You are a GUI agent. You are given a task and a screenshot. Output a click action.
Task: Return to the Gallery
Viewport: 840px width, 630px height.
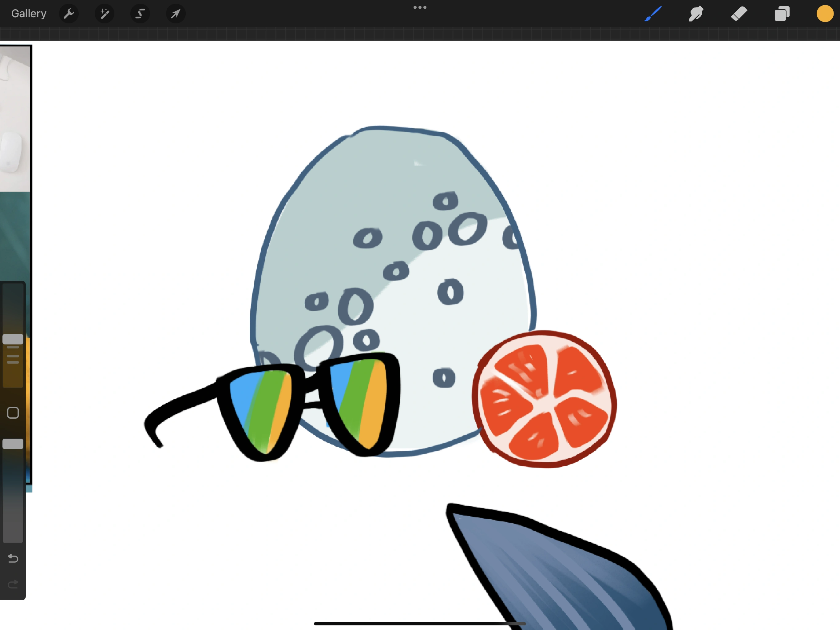click(29, 14)
